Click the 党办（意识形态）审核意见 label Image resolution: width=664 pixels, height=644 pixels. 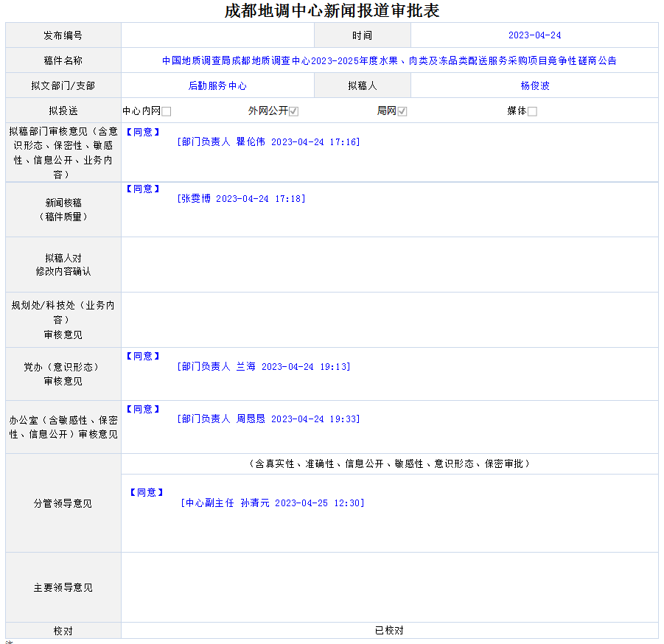[63, 374]
